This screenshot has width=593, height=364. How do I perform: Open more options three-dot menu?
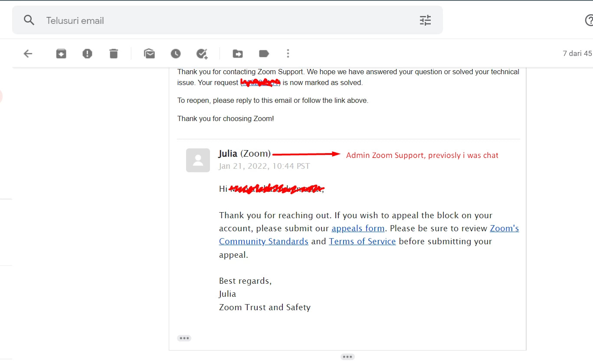[288, 54]
